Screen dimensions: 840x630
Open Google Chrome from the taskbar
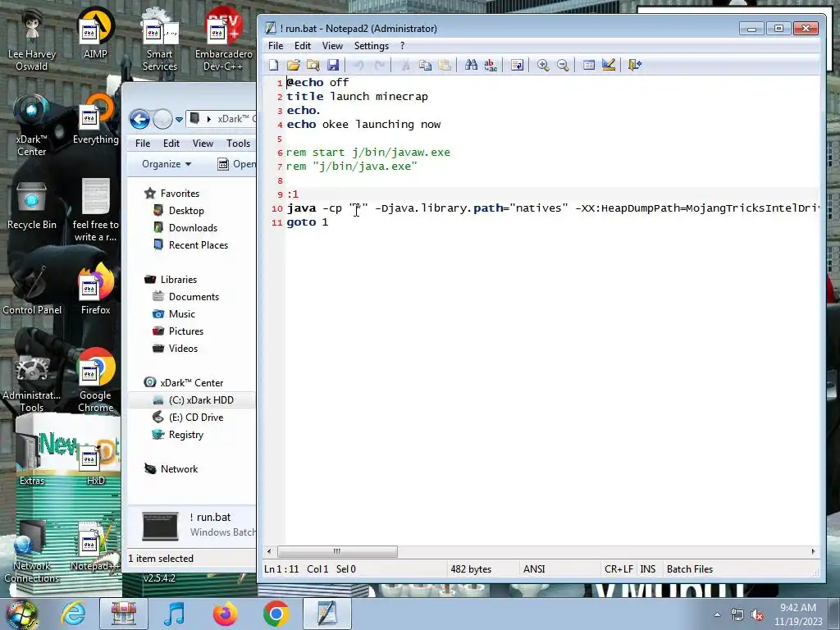pyautogui.click(x=276, y=614)
